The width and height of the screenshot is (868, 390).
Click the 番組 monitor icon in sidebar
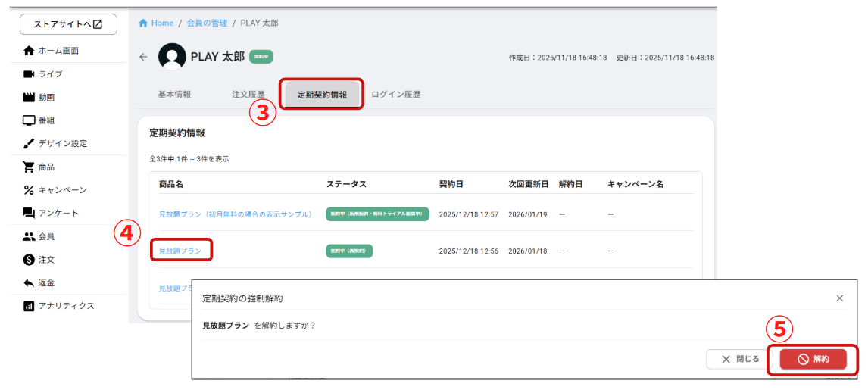[29, 120]
